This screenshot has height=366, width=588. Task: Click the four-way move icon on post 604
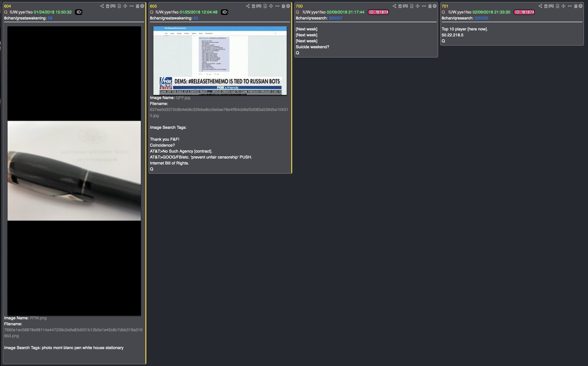click(x=125, y=6)
